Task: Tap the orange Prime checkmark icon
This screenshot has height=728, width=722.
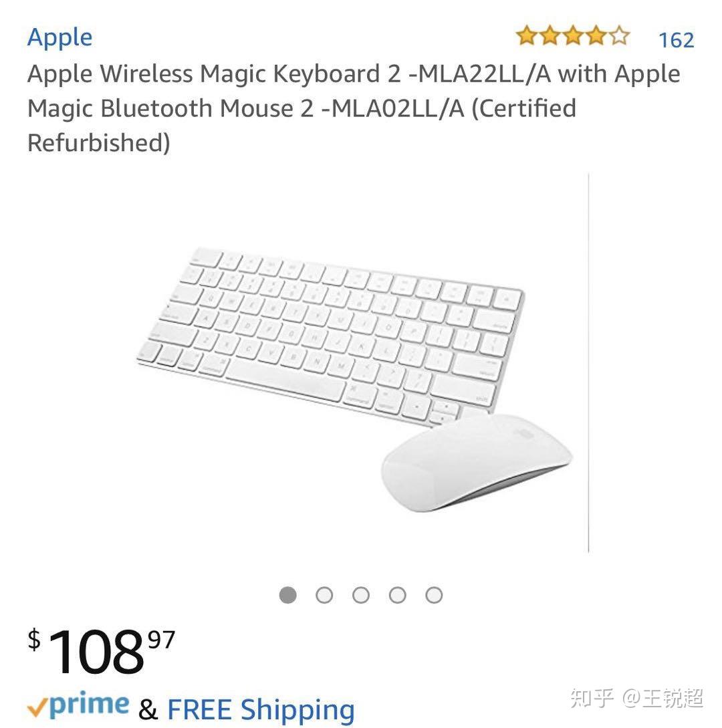Action: pos(37,708)
